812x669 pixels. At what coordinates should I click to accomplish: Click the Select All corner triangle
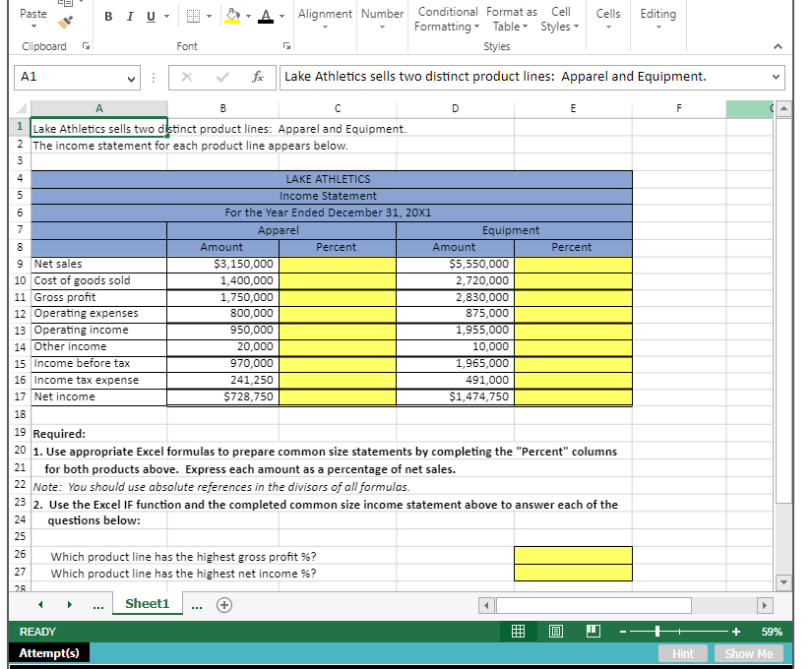click(21, 108)
